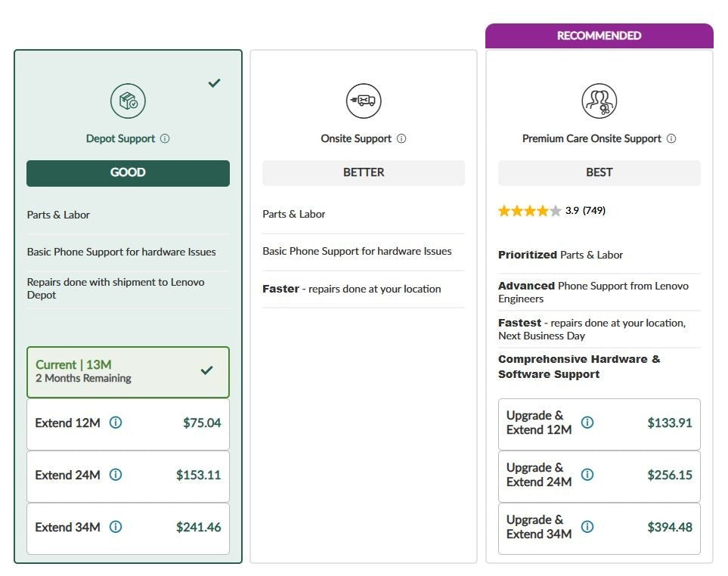Click the purple RECOMMENDED banner
The width and height of the screenshot is (728, 576).
pyautogui.click(x=599, y=36)
